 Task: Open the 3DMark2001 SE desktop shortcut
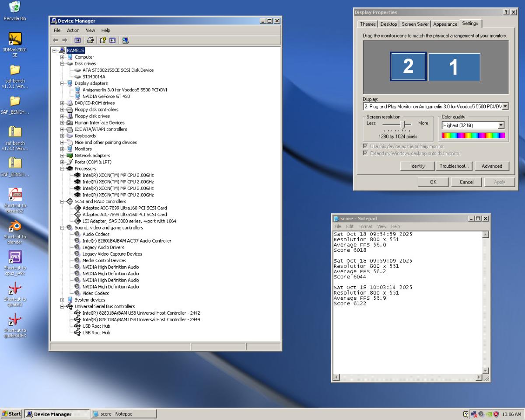(15, 39)
